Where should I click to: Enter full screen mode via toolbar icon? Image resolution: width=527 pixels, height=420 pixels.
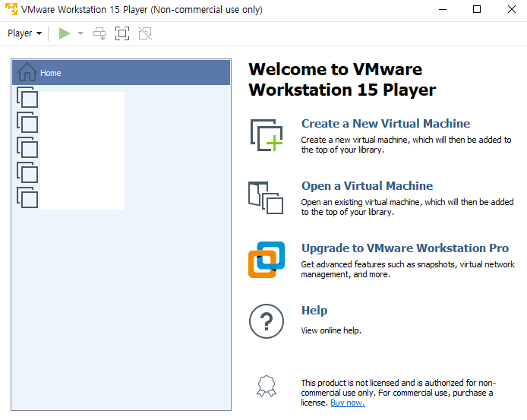click(122, 33)
